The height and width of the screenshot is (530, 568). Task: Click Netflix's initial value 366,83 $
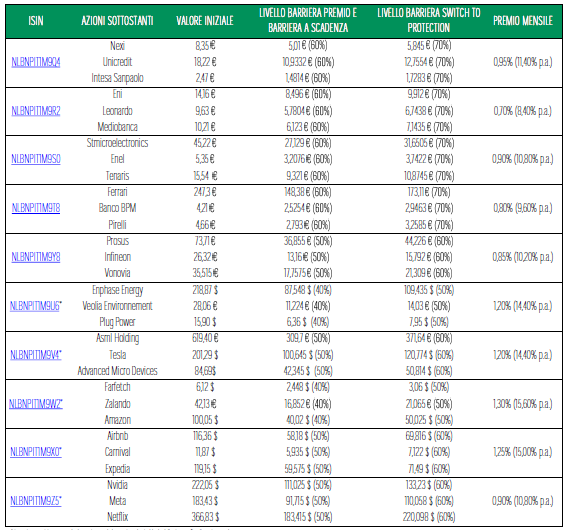point(205,517)
